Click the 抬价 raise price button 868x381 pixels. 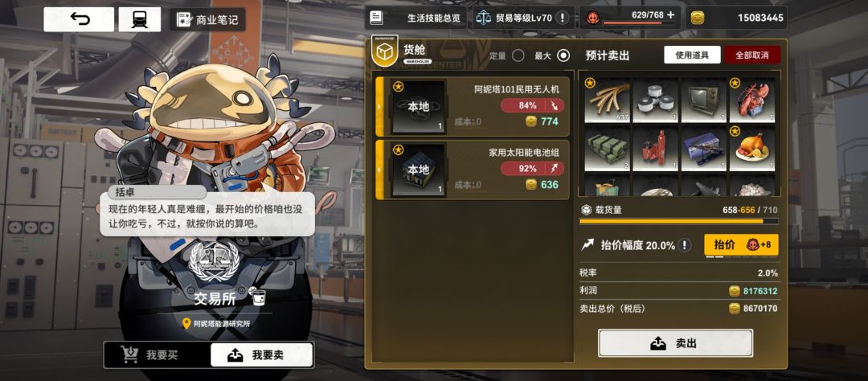[x=741, y=245]
